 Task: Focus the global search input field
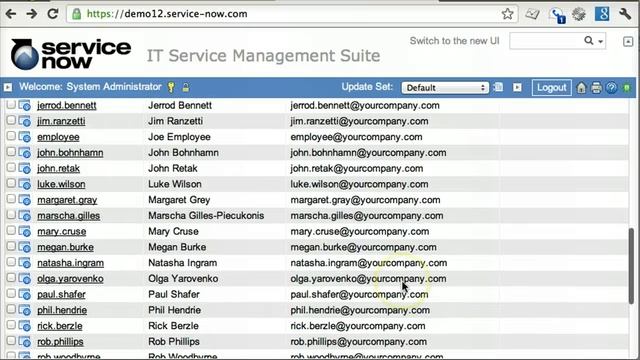pos(546,41)
